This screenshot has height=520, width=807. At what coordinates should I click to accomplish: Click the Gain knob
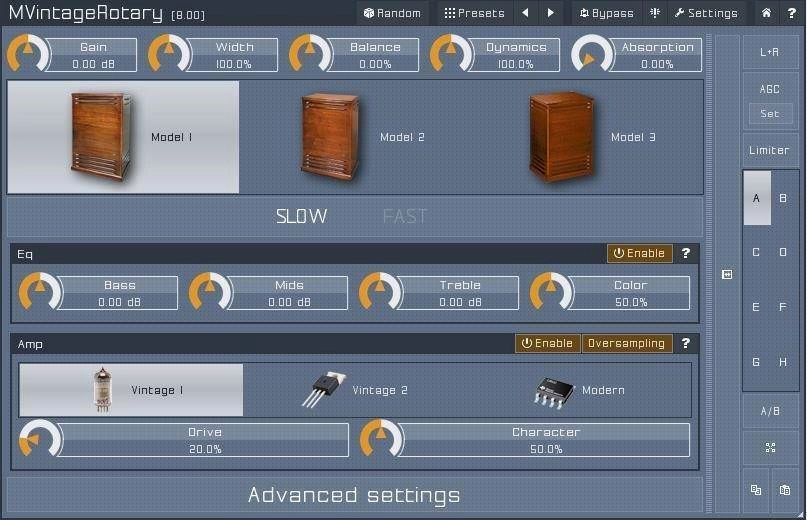coord(28,54)
